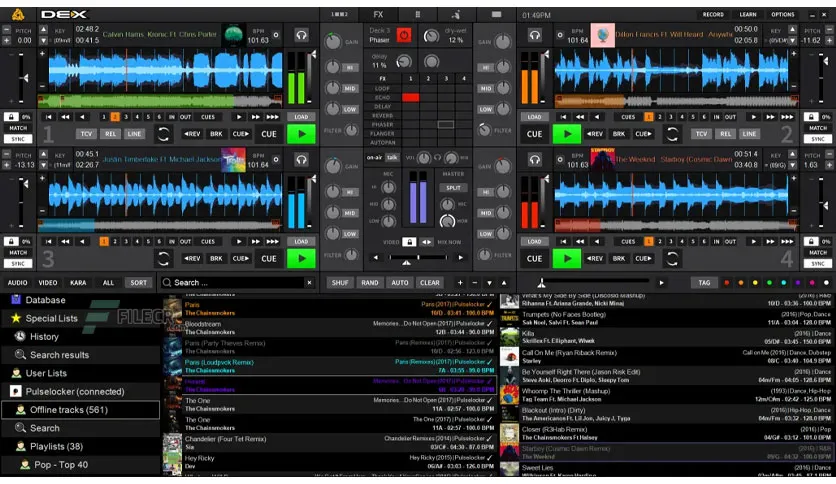Toggle headphone cue on deck 1
This screenshot has height=484, width=836.
[x=301, y=34]
